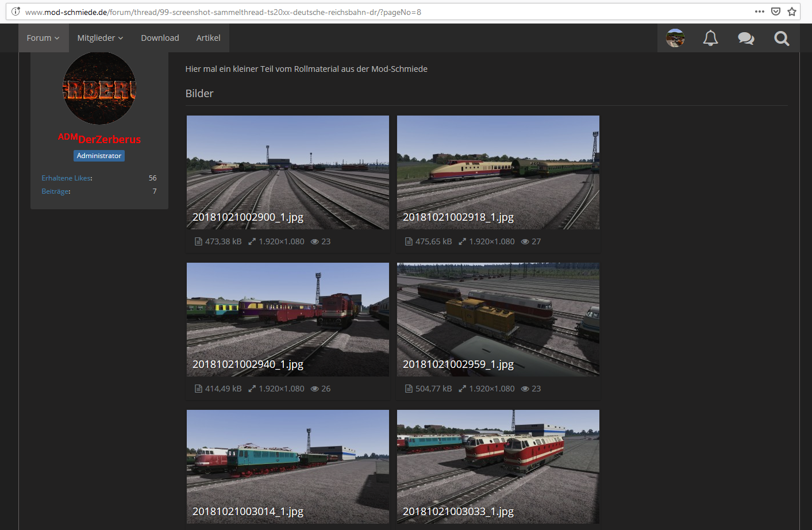Click the file icon beside 475,65 kB

coord(409,241)
